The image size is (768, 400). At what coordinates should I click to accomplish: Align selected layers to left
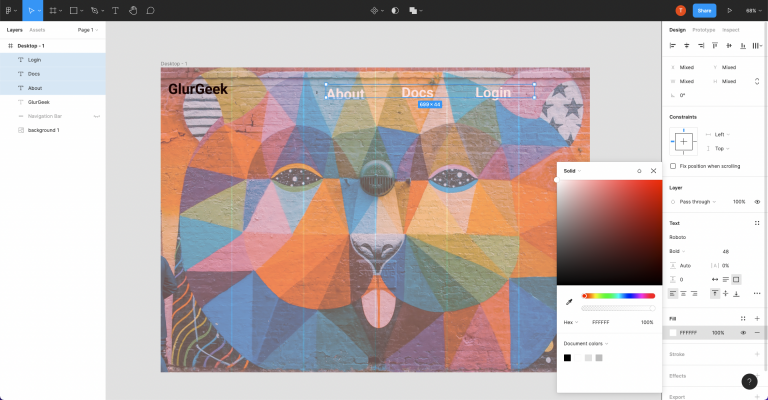673,45
